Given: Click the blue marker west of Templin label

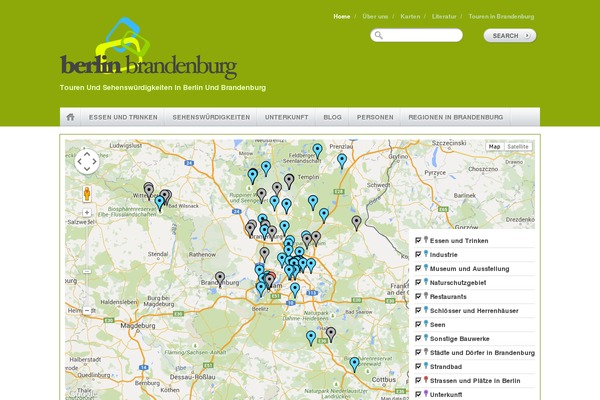Looking at the screenshot, I should coord(266,169).
